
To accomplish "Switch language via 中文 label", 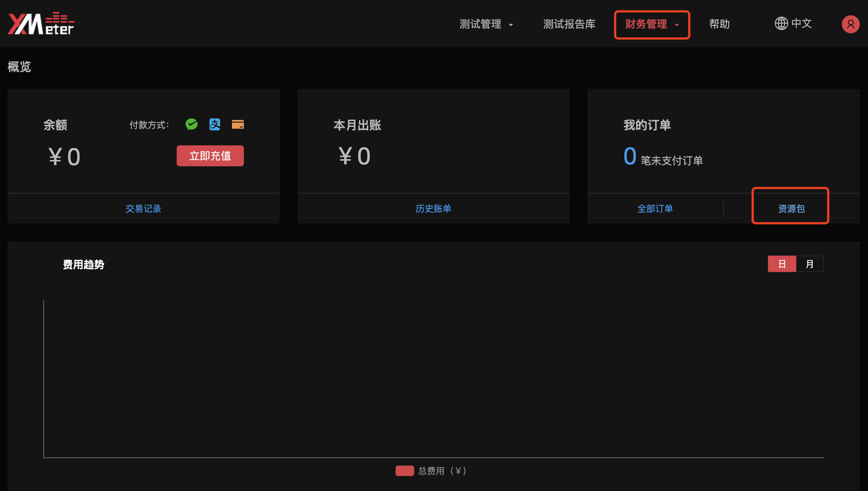I will pyautogui.click(x=802, y=24).
